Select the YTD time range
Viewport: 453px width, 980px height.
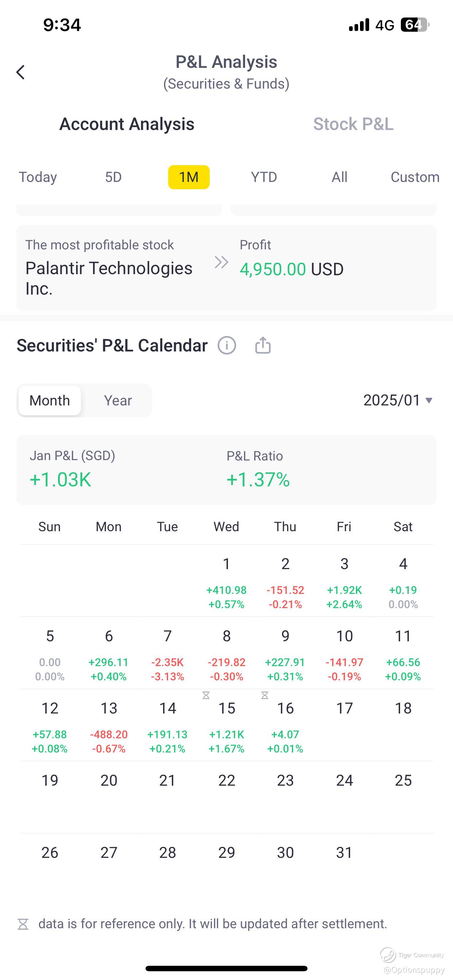coord(264,177)
